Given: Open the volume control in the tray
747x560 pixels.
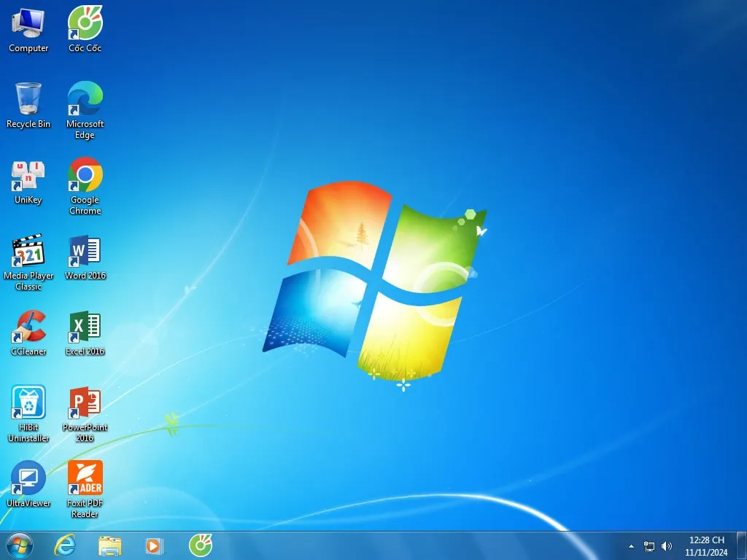Looking at the screenshot, I should pyautogui.click(x=666, y=545).
